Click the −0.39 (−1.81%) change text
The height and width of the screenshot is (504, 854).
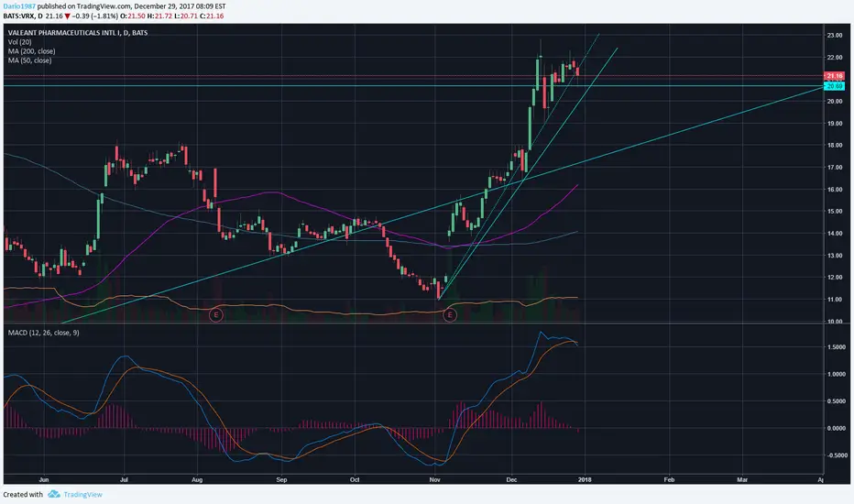point(94,16)
